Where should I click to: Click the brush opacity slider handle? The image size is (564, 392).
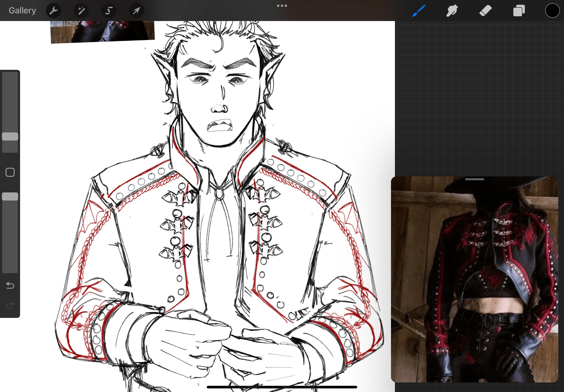(10, 196)
